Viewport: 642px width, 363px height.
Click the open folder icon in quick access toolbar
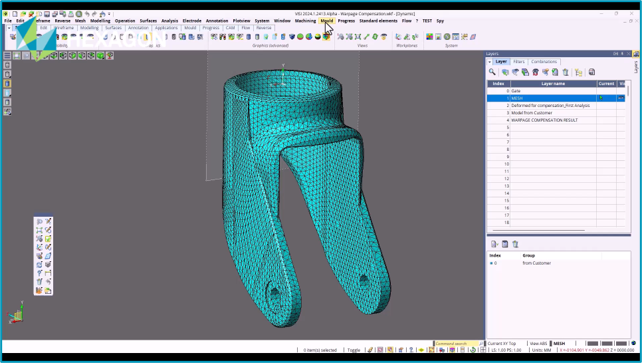click(x=23, y=14)
